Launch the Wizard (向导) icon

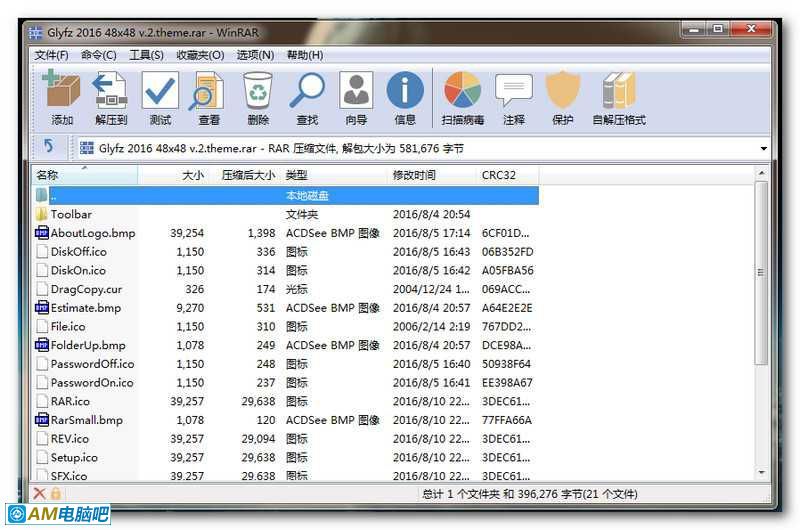(356, 90)
